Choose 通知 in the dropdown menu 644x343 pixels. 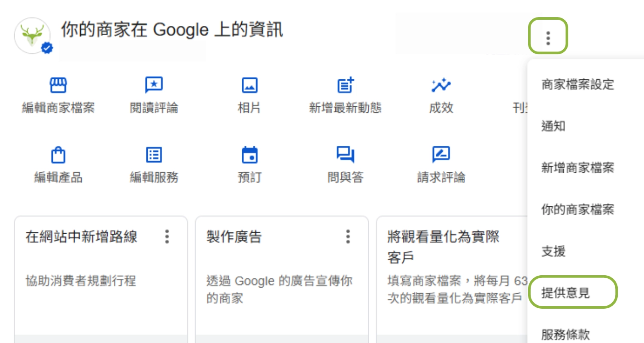553,126
